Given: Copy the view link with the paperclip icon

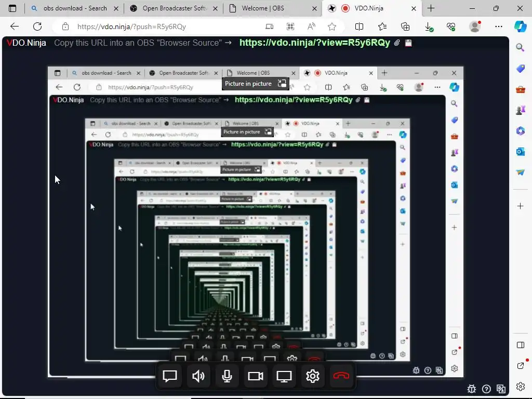Looking at the screenshot, I should coord(397,43).
